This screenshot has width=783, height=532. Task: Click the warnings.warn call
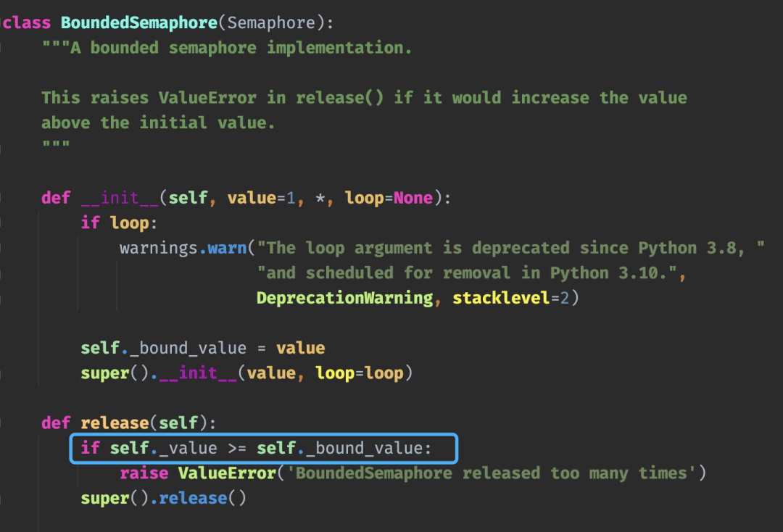(x=183, y=248)
